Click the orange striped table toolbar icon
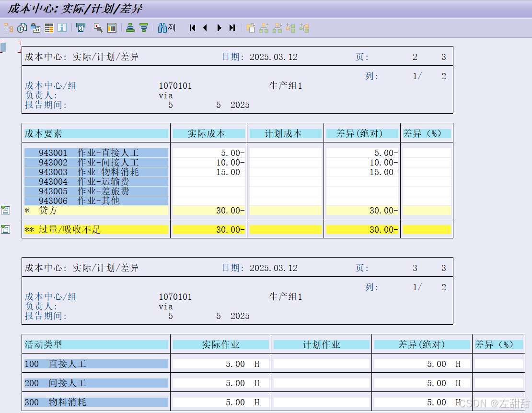The image size is (532, 413). (x=49, y=28)
